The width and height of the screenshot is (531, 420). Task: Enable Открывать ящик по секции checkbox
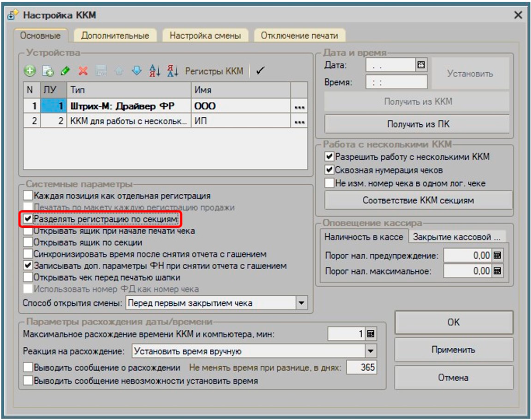[28, 243]
